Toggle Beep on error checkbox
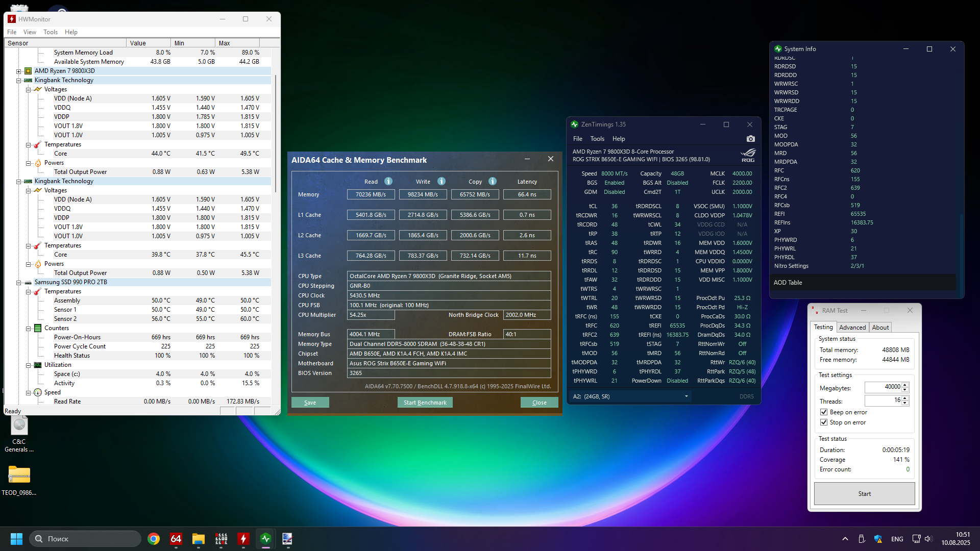980x551 pixels. pos(823,412)
